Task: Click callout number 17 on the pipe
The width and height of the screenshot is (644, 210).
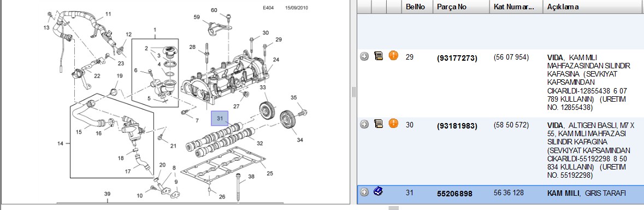Action: pos(128,171)
